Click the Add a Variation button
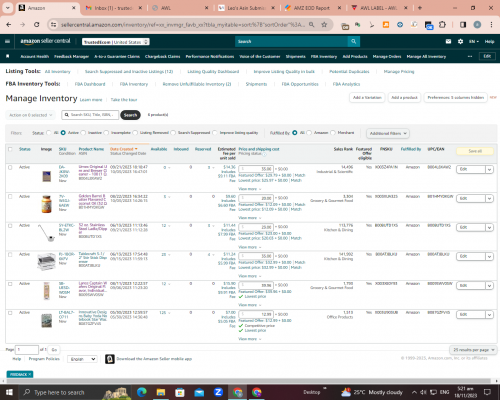This screenshot has height=400, width=500. click(x=367, y=98)
